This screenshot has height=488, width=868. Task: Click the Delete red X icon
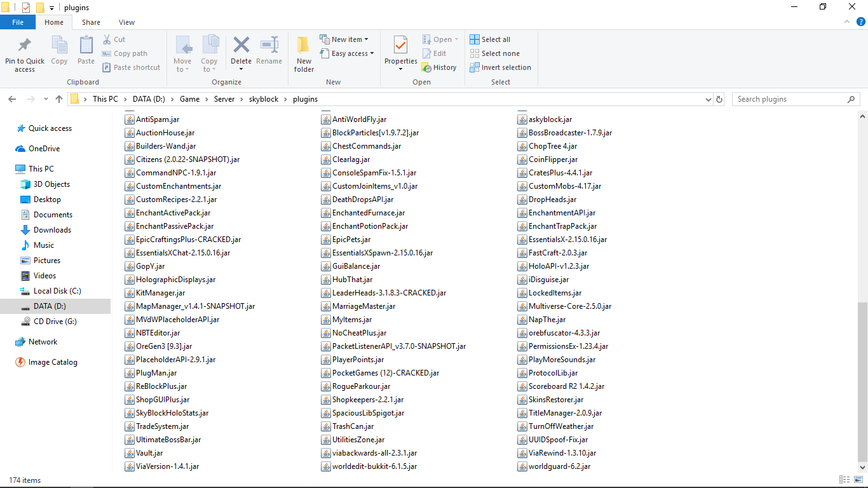[241, 45]
